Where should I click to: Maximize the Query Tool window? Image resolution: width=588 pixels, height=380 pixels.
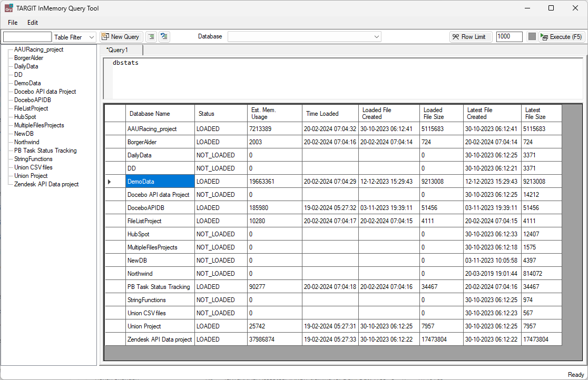(x=551, y=8)
